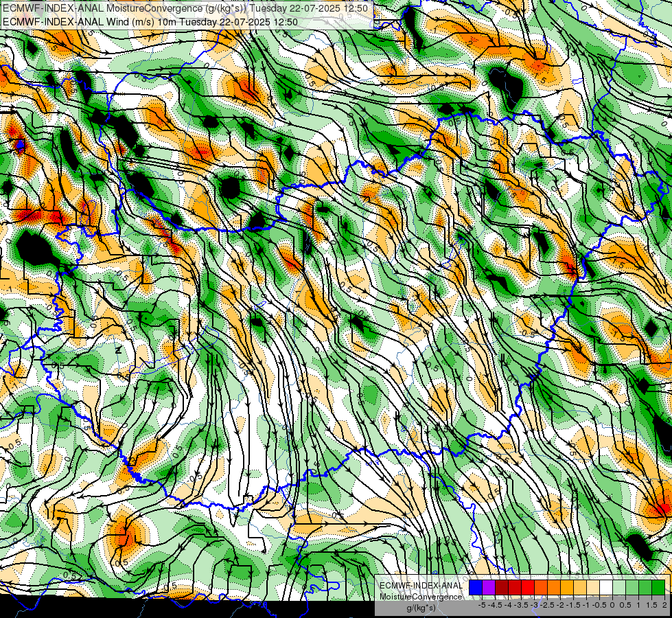Click "MoistureConvergence" label inside the legend box
Screen dimensions: 672x618
pos(421,597)
